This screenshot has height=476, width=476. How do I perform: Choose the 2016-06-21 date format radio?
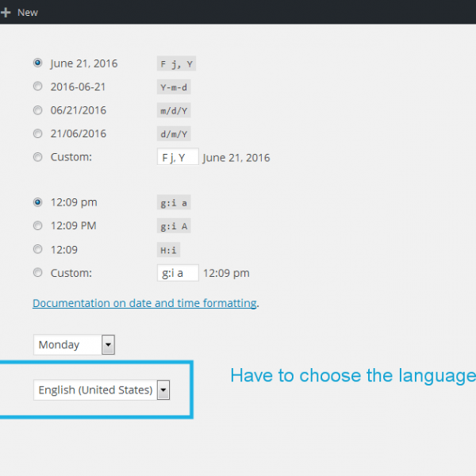pos(38,86)
